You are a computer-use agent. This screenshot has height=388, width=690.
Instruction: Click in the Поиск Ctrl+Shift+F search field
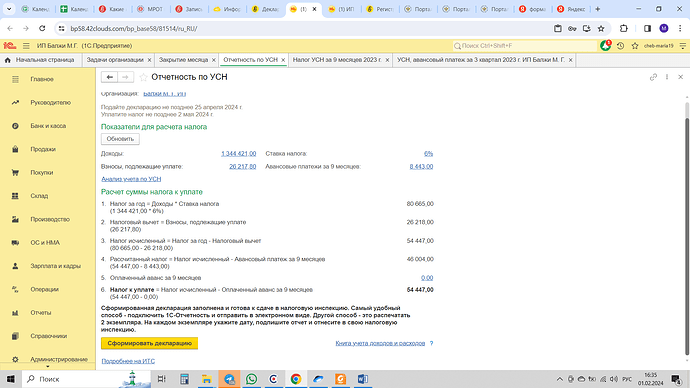[525, 46]
